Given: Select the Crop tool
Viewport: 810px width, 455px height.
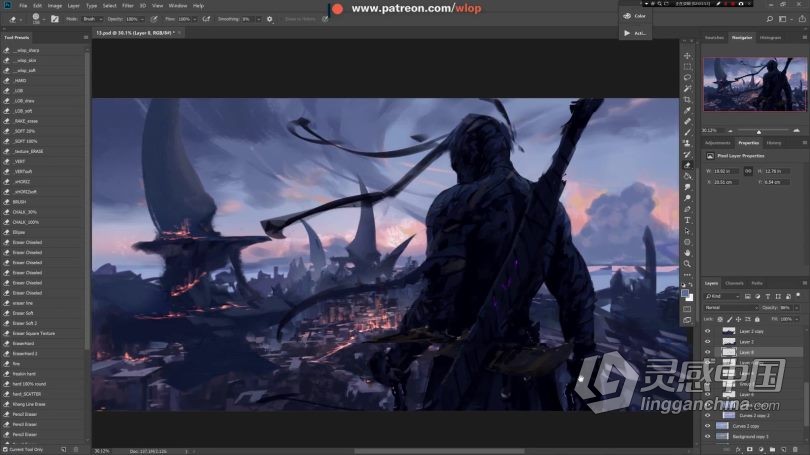Looking at the screenshot, I should tap(687, 99).
